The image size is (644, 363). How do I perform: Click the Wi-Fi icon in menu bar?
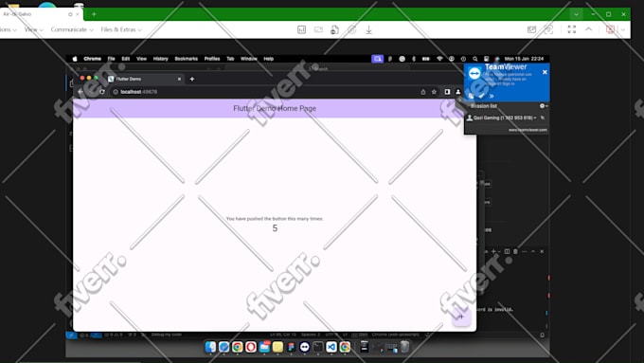pyautogui.click(x=439, y=59)
